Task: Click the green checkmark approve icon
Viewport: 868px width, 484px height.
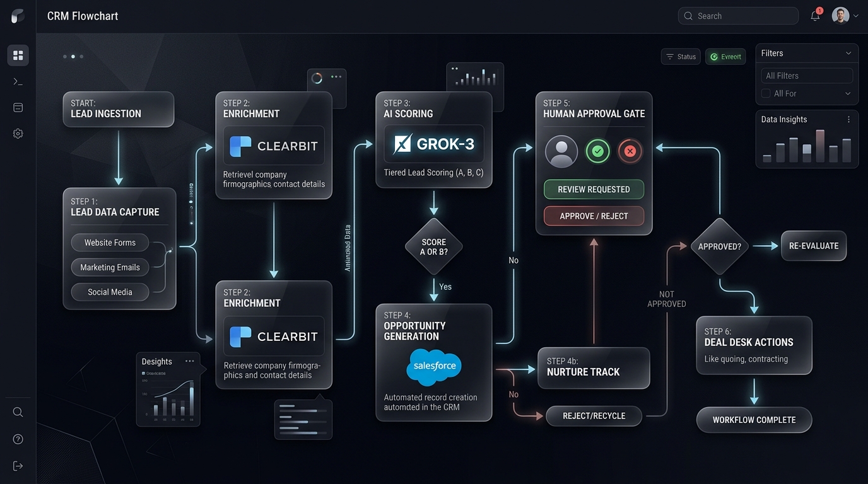Action: pyautogui.click(x=598, y=151)
